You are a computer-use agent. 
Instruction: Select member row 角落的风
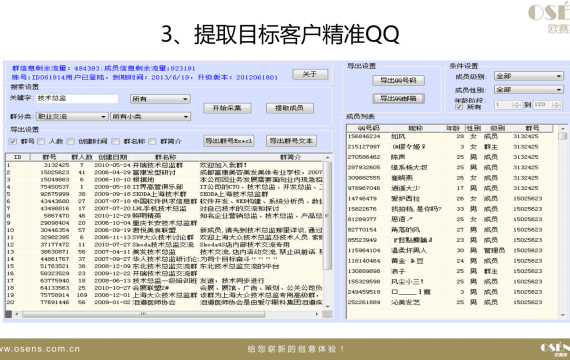point(450,230)
